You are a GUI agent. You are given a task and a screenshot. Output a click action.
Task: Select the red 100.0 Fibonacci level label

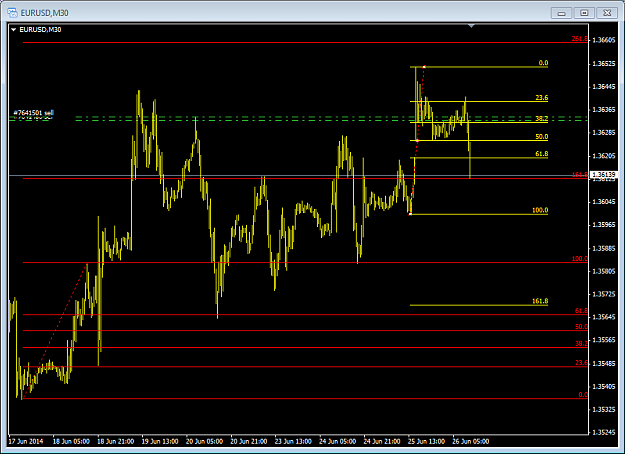pyautogui.click(x=579, y=259)
